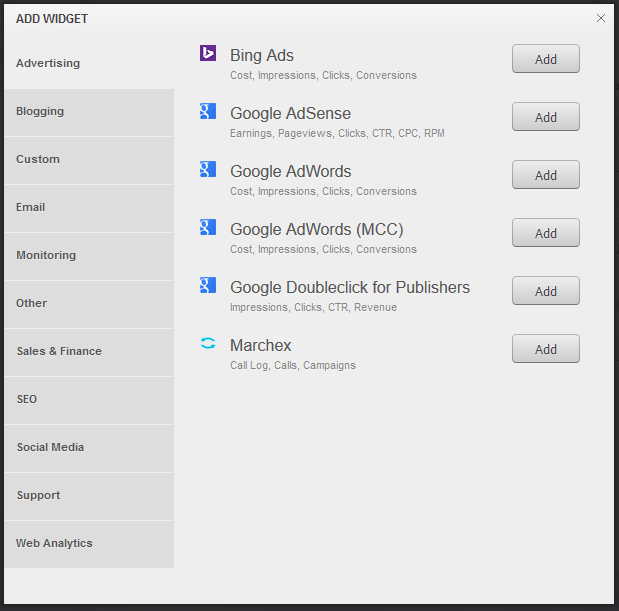The image size is (619, 611).
Task: Click the Marchex title
Action: [261, 345]
